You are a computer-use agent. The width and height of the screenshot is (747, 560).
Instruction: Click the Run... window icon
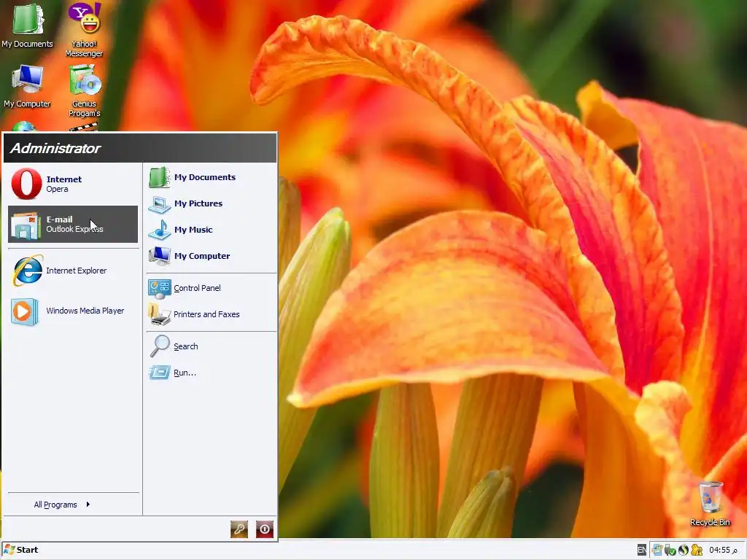pyautogui.click(x=160, y=373)
